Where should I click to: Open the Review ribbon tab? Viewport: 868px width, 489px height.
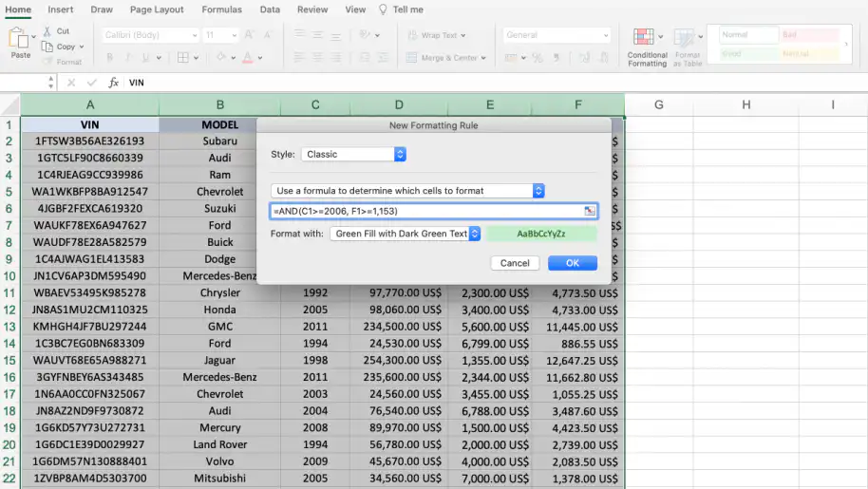[312, 9]
